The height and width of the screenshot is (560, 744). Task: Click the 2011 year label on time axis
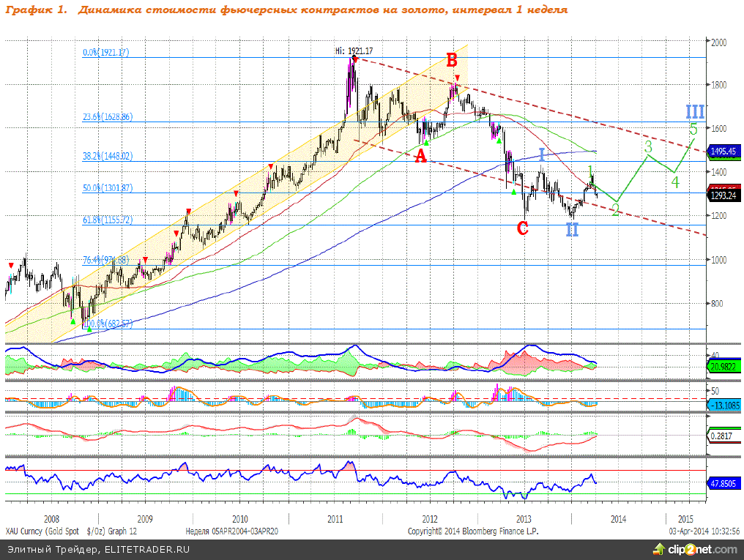pyautogui.click(x=335, y=519)
